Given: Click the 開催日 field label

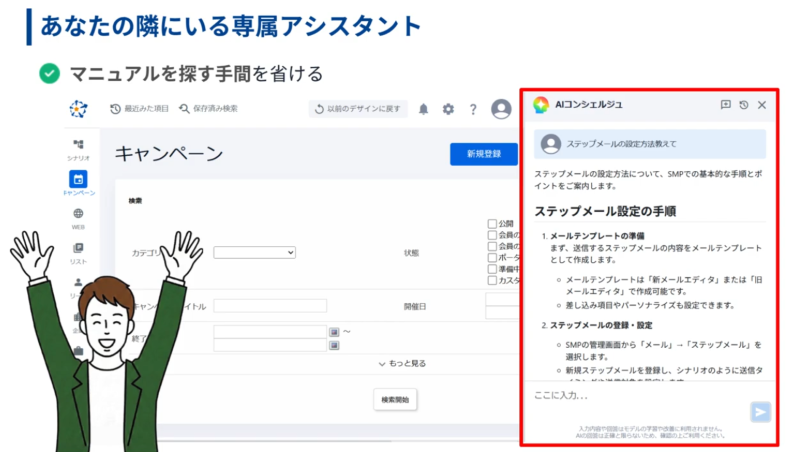Looking at the screenshot, I should pyautogui.click(x=415, y=306).
